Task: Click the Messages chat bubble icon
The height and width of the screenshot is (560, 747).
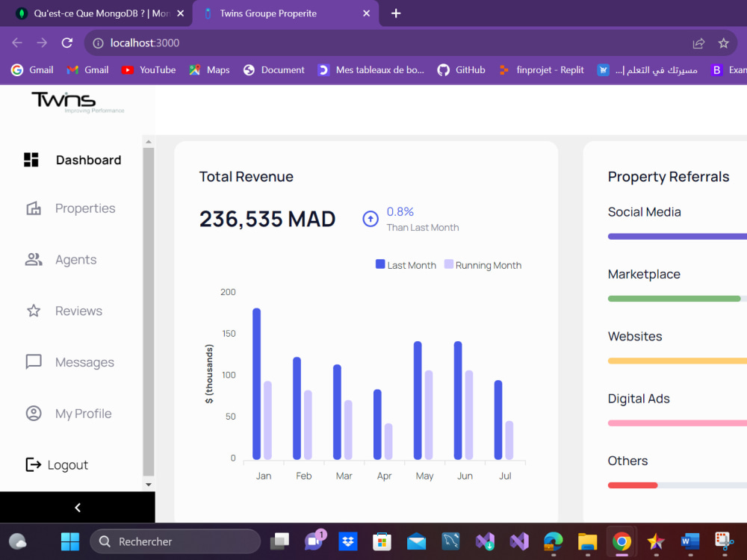Action: click(x=34, y=362)
